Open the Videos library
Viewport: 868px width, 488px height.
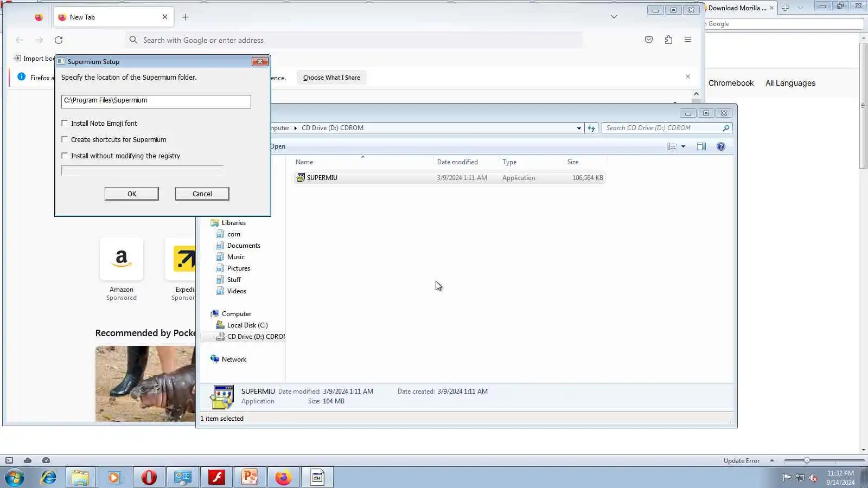pyautogui.click(x=237, y=291)
